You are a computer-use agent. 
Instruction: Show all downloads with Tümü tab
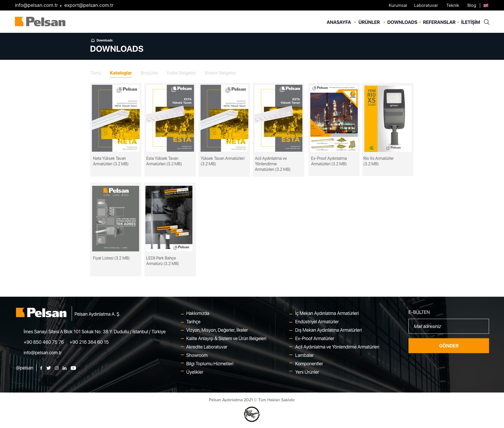click(95, 73)
